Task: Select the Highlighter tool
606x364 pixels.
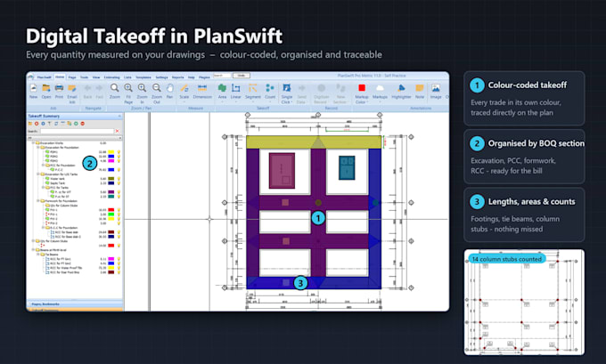Action: click(401, 87)
